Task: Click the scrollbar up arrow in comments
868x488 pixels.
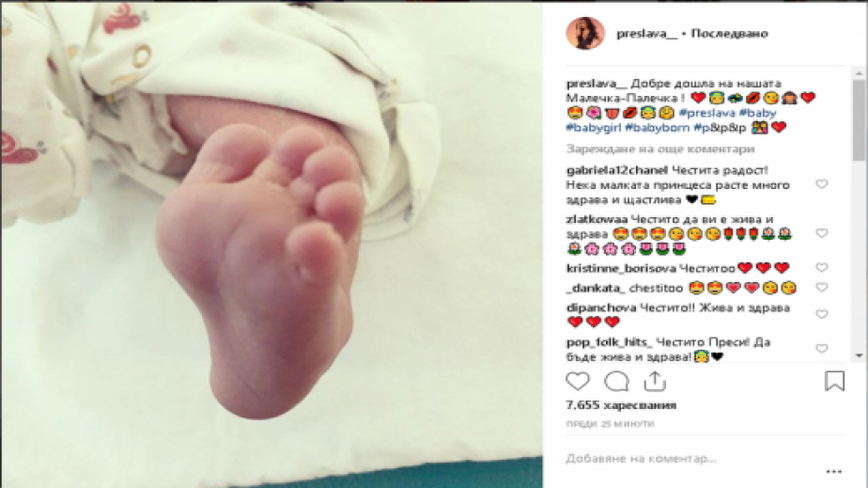Action: coord(859,73)
